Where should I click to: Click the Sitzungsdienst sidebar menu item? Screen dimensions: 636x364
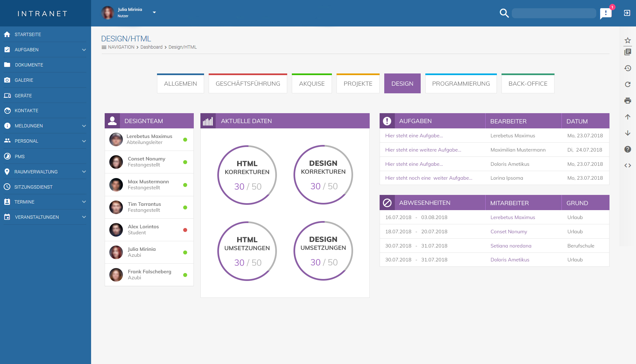(x=45, y=187)
